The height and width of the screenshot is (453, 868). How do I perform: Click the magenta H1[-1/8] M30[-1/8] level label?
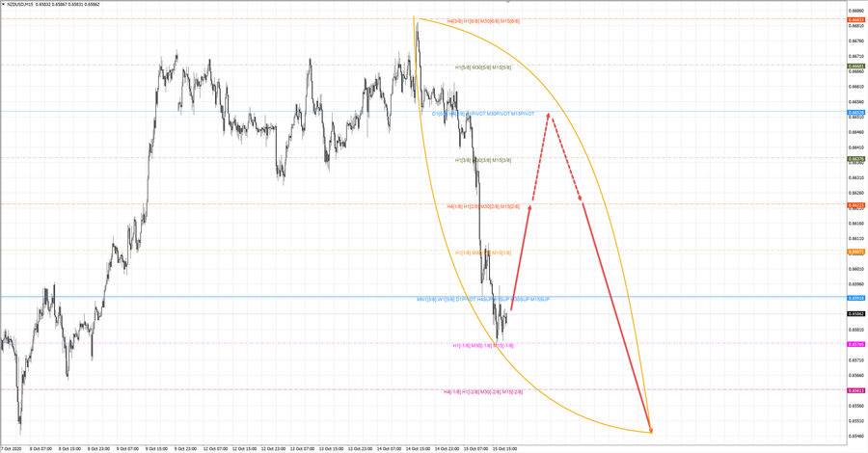[x=483, y=346]
